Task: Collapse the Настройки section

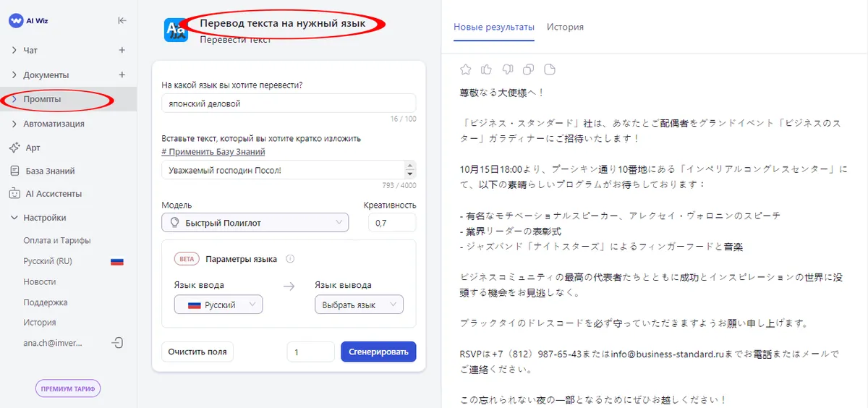Action: tap(14, 218)
